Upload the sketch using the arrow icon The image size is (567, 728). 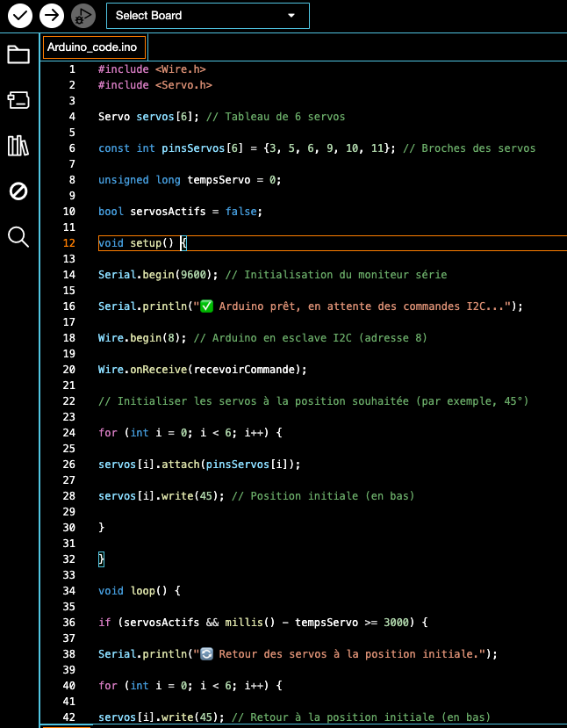(x=51, y=15)
